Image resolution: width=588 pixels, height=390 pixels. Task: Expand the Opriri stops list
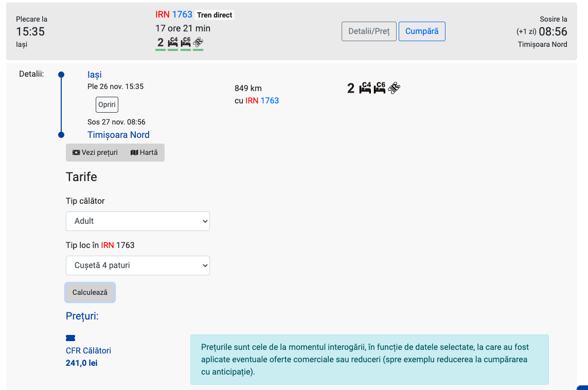[x=107, y=105]
